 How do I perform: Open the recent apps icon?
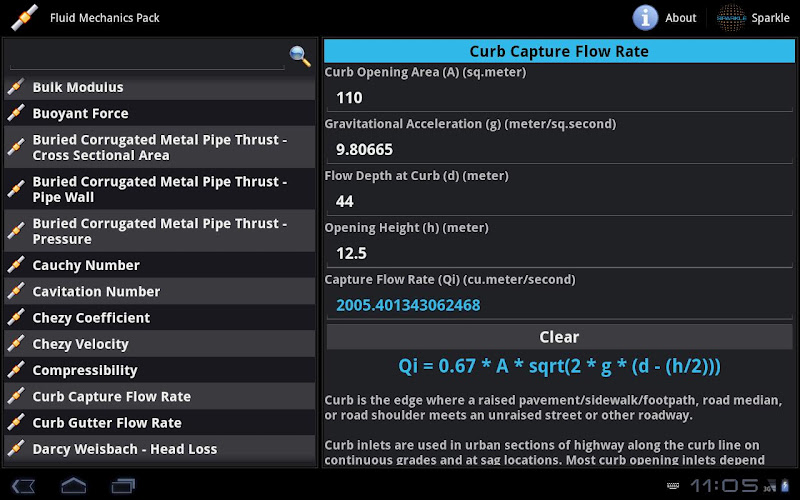click(123, 486)
